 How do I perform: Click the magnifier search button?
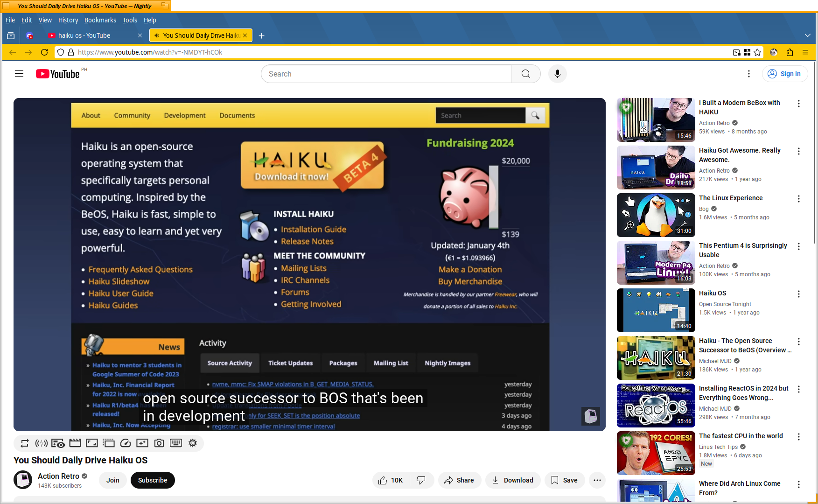coord(525,74)
